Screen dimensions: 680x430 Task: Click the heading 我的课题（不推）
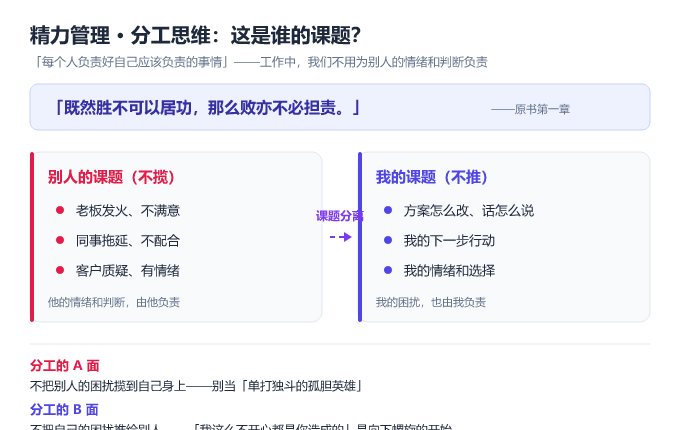432,177
